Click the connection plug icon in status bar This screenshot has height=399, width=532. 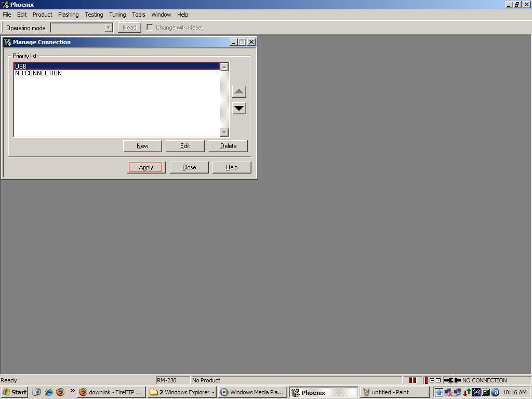pyautogui.click(x=453, y=380)
